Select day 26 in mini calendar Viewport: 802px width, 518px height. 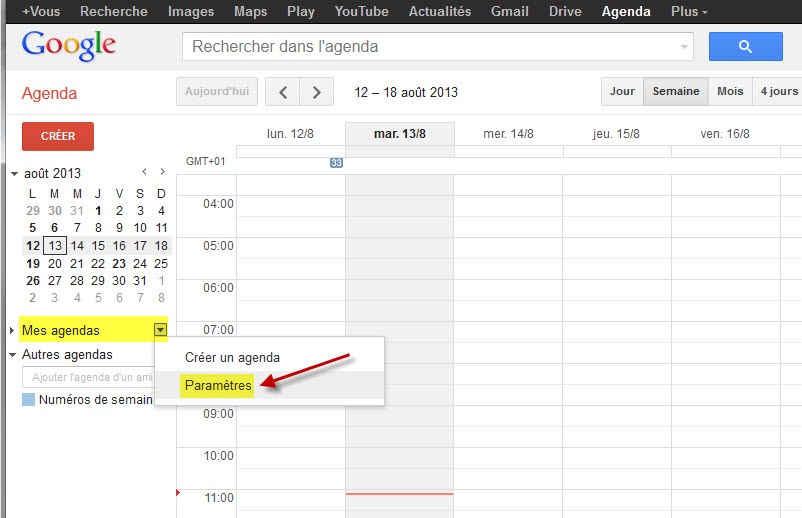[33, 281]
